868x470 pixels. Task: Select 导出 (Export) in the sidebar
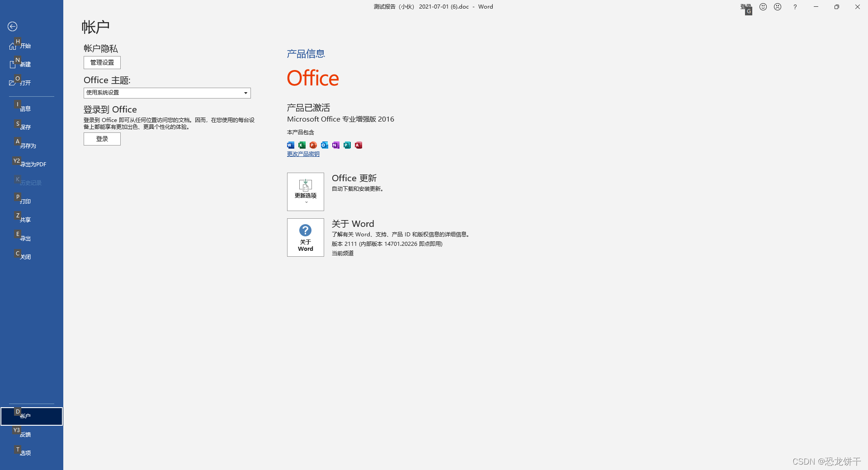click(32, 238)
